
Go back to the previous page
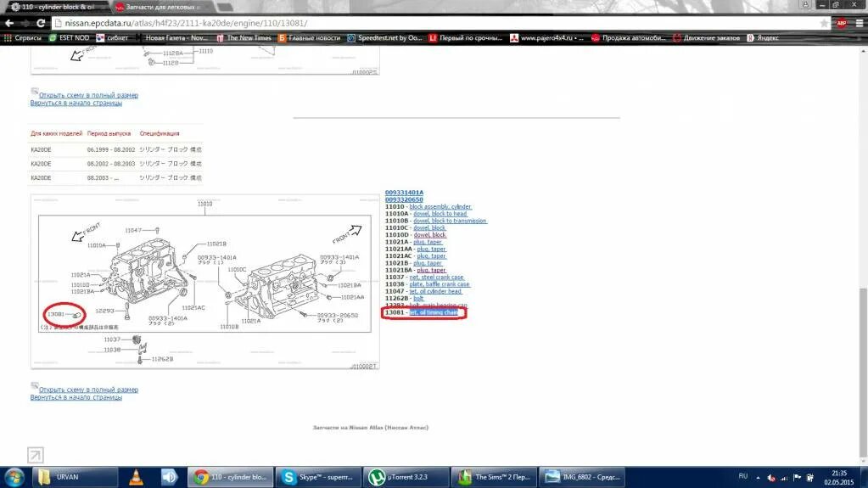coord(8,23)
